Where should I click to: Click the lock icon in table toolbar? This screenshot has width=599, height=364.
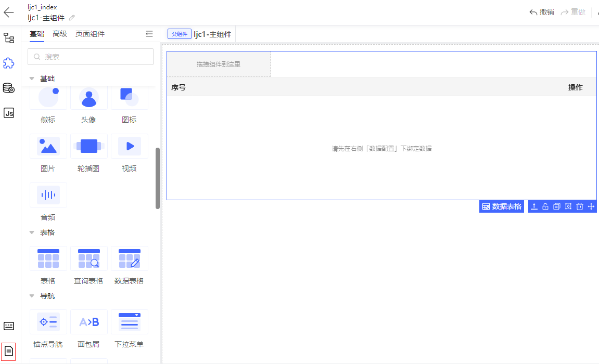point(545,206)
